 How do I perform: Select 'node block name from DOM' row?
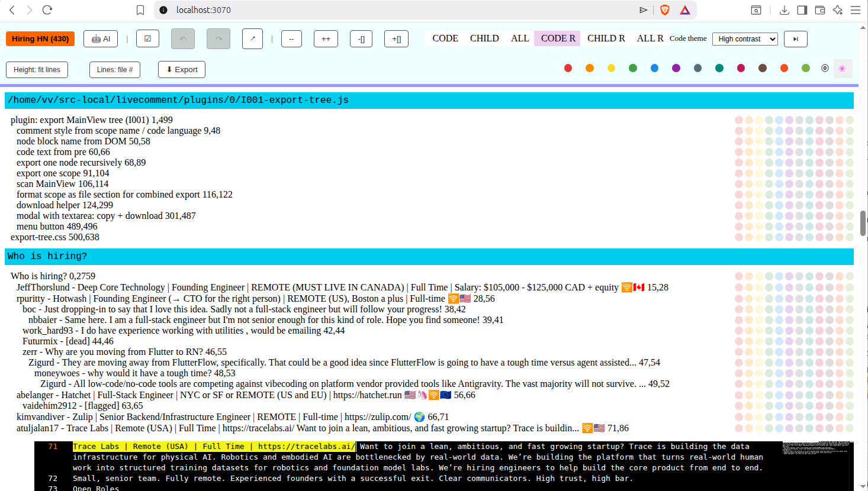tap(83, 141)
